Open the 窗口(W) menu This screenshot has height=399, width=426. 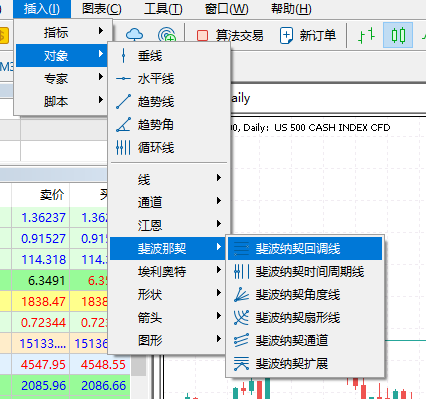click(x=226, y=9)
